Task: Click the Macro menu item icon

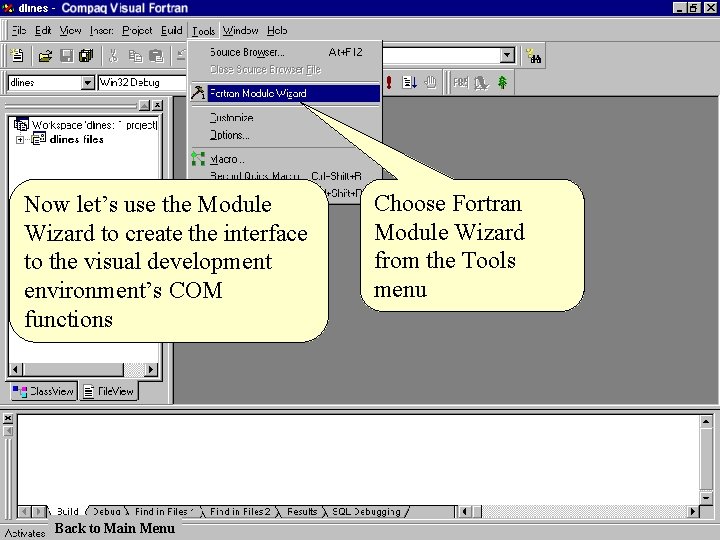Action: 198,159
